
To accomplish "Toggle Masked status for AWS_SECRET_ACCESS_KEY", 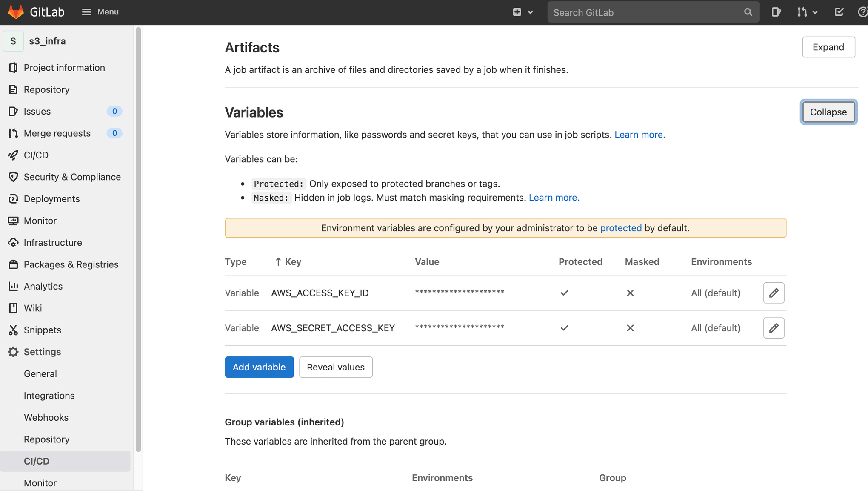I will pyautogui.click(x=630, y=327).
